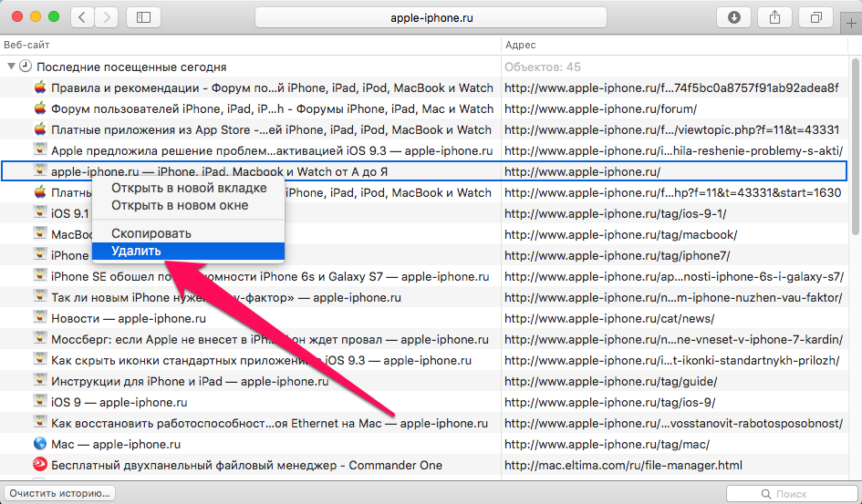Click favicon of 'Инструкции для iPhone и iPad' row
The width and height of the screenshot is (862, 504).
[x=39, y=380]
